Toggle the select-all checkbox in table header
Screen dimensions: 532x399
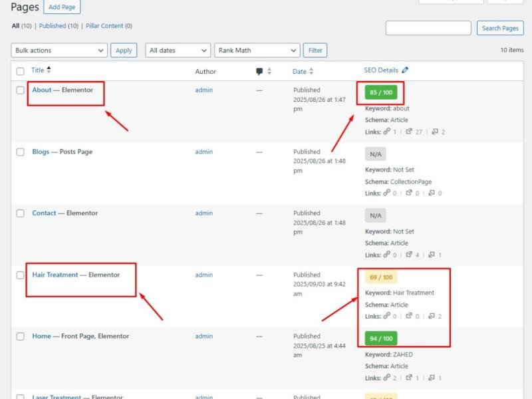click(x=21, y=71)
